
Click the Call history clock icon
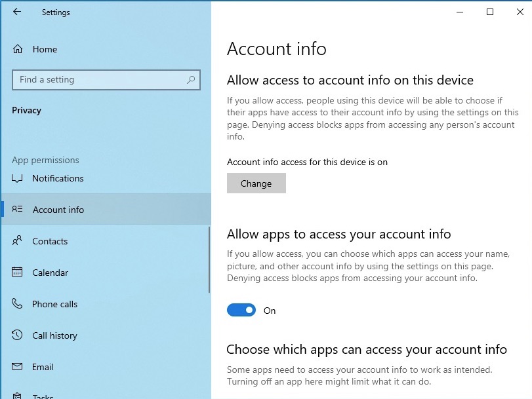pyautogui.click(x=17, y=335)
